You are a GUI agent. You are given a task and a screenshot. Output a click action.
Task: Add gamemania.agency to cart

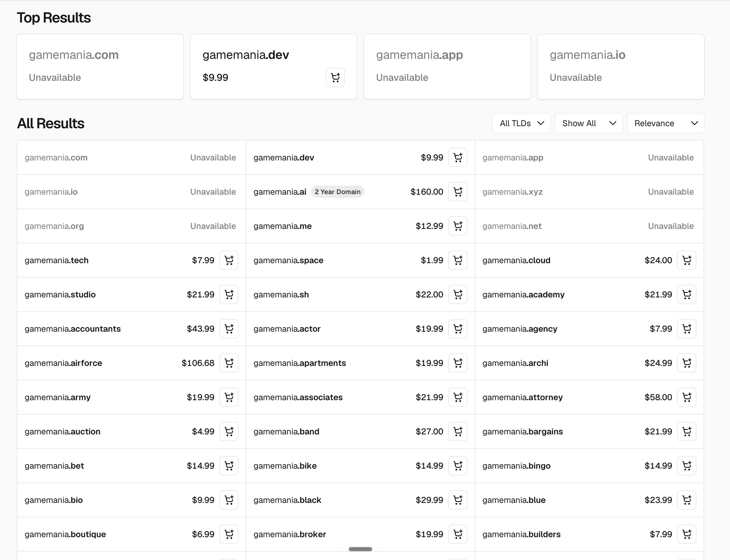point(687,329)
